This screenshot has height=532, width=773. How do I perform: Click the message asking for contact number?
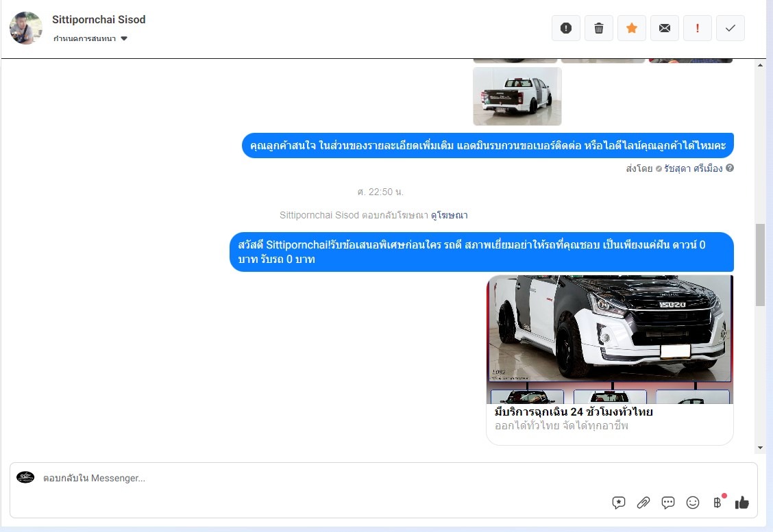click(487, 146)
